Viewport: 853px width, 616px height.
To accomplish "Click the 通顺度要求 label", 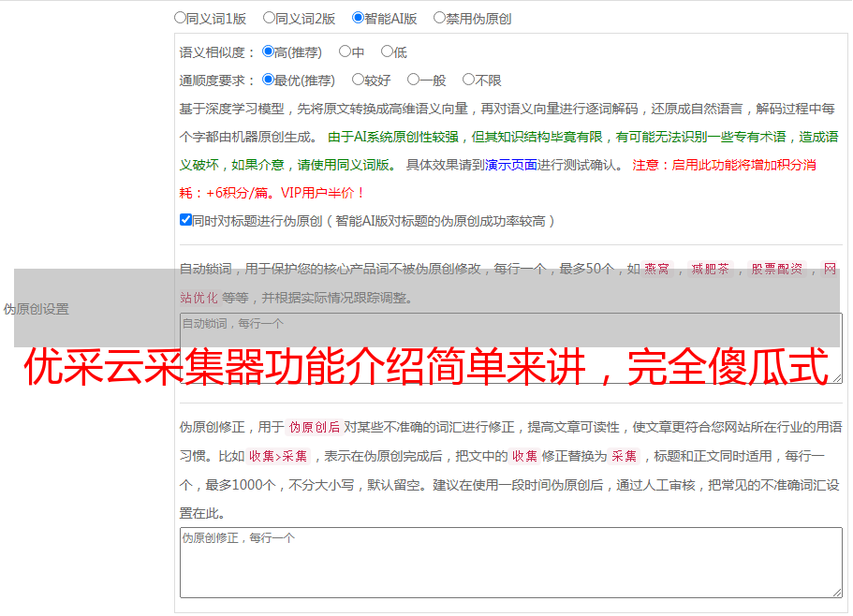I will (217, 81).
